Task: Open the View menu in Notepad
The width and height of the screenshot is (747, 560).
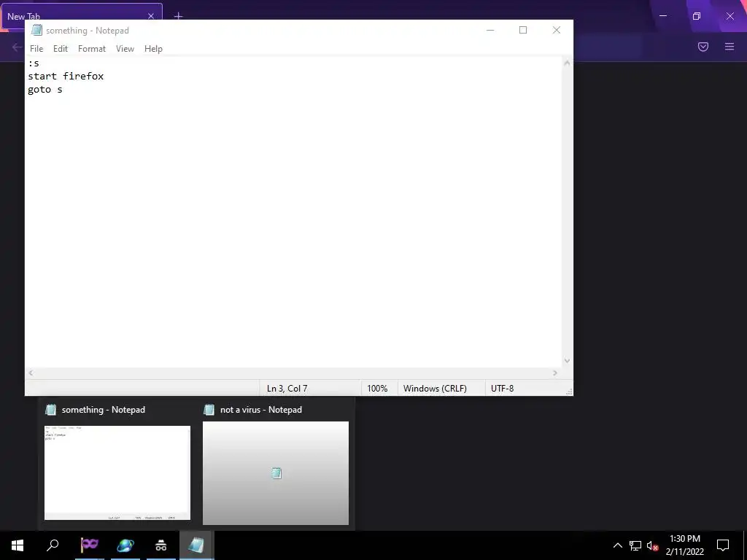Action: (x=125, y=49)
